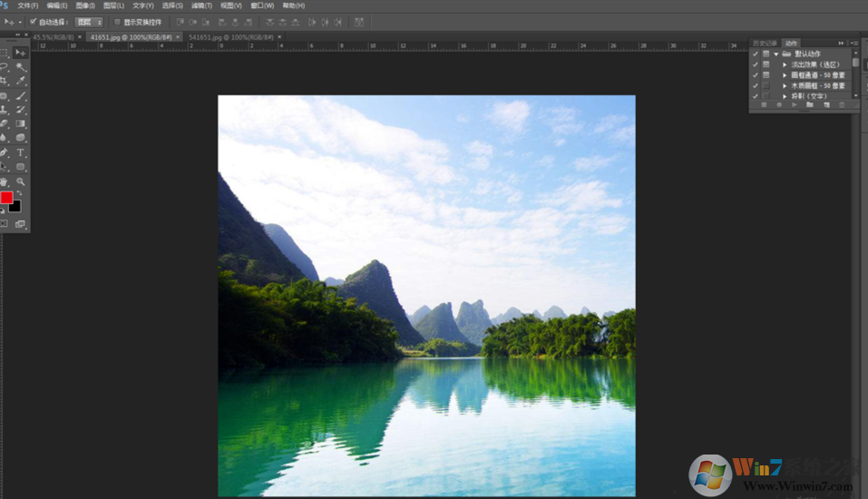The height and width of the screenshot is (499, 868).
Task: Set the black background color swatch
Action: (x=16, y=208)
